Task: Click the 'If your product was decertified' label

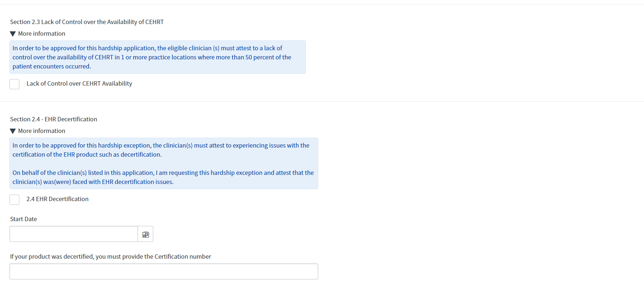Action: 111,257
